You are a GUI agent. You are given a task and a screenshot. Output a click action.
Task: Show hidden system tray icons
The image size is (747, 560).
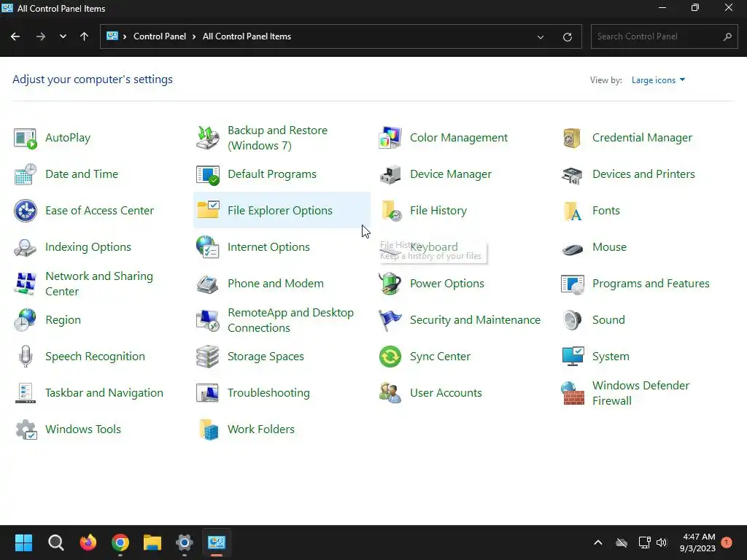pos(598,542)
